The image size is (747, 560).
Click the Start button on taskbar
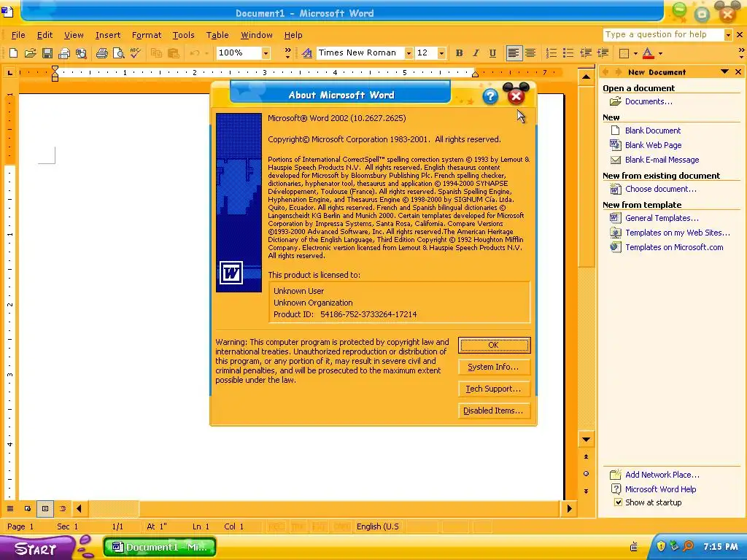tap(36, 548)
